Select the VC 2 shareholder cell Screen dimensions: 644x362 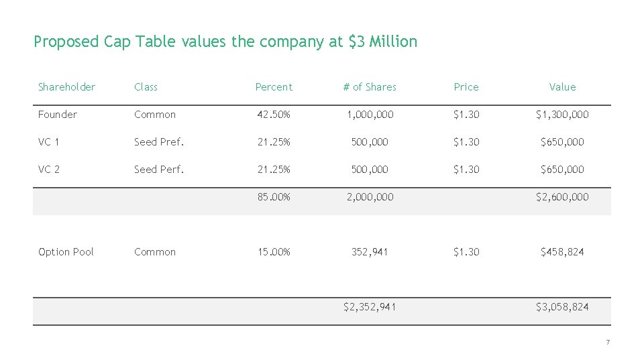pyautogui.click(x=49, y=170)
